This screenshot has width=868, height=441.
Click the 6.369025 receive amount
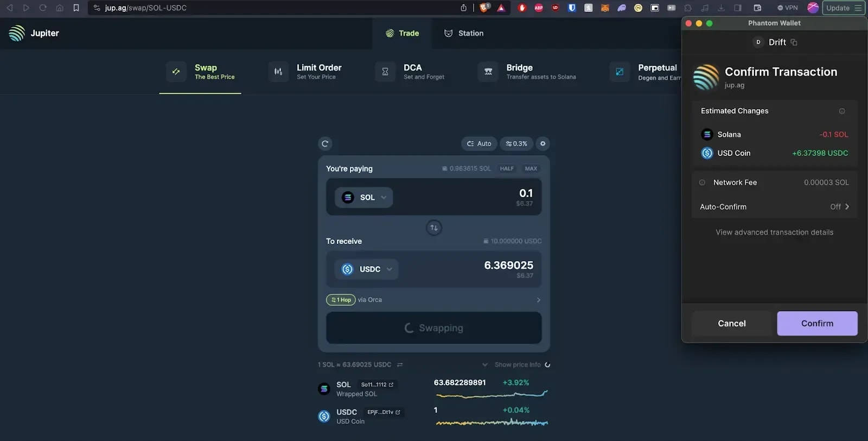tap(508, 265)
